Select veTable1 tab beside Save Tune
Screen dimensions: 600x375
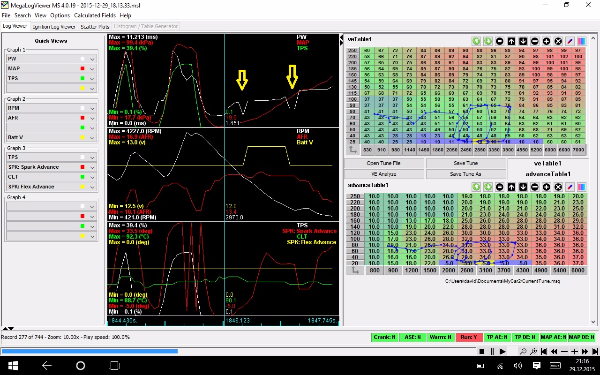[x=548, y=163]
